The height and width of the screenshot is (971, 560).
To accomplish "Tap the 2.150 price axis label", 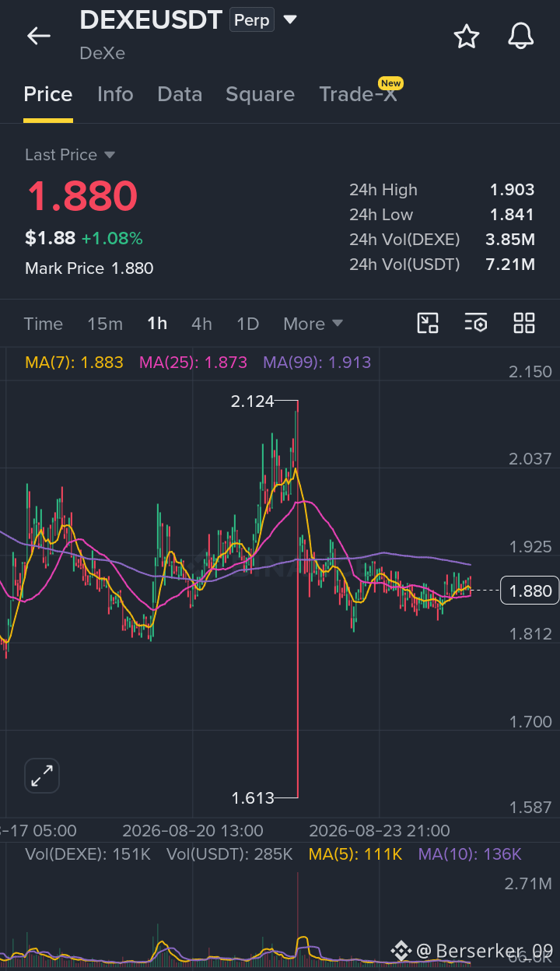I will pyautogui.click(x=530, y=372).
